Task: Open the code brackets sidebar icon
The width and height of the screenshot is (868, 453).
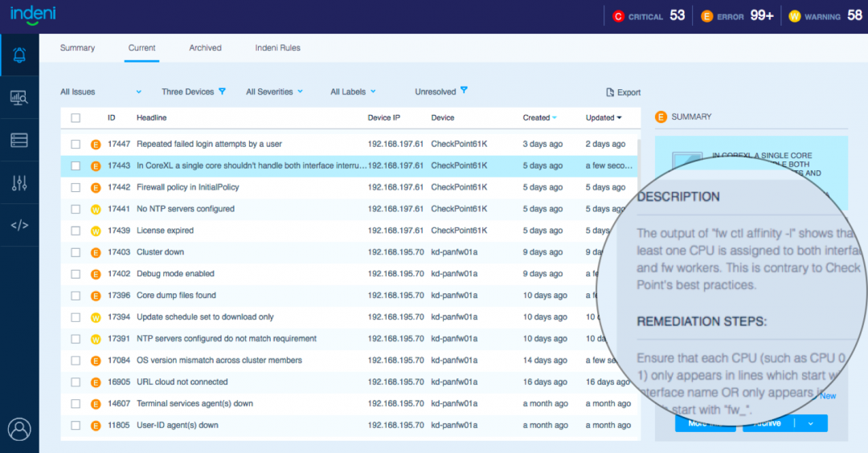Action: 19,225
